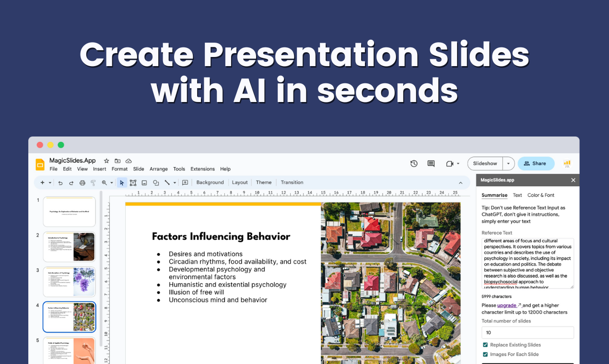Open the Slideshow dropdown arrow
Screen dimensions: 609x364
(x=508, y=163)
